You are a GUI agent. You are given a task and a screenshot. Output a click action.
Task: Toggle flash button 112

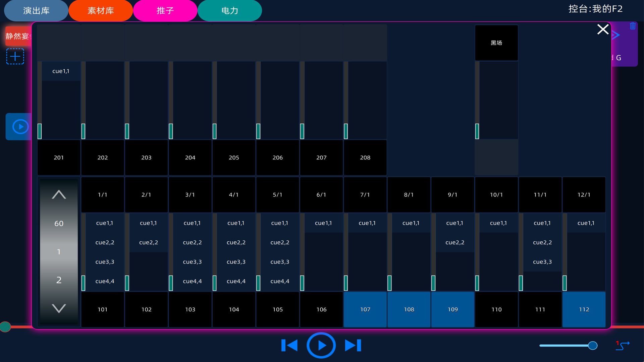584,309
